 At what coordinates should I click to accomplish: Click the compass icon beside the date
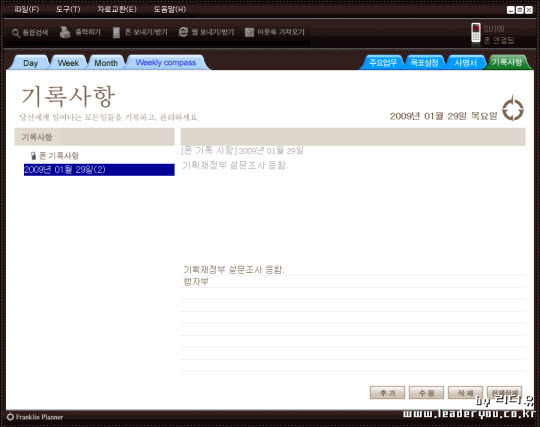coord(513,109)
